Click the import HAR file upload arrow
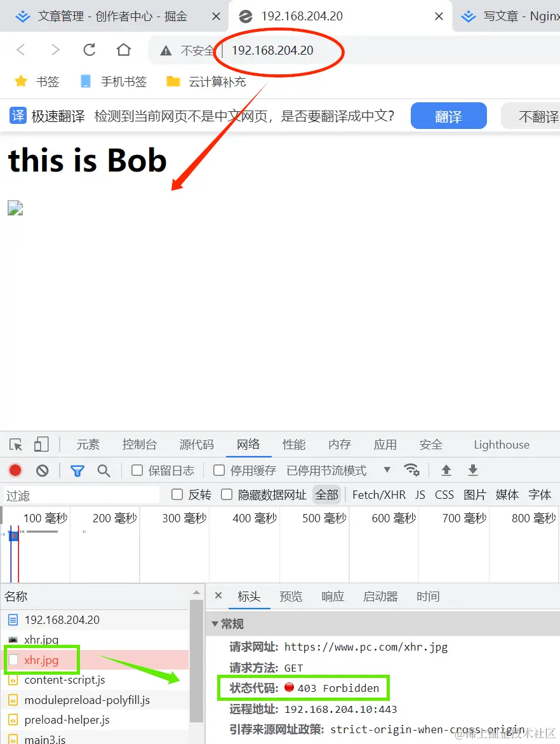The height and width of the screenshot is (744, 560). point(446,470)
